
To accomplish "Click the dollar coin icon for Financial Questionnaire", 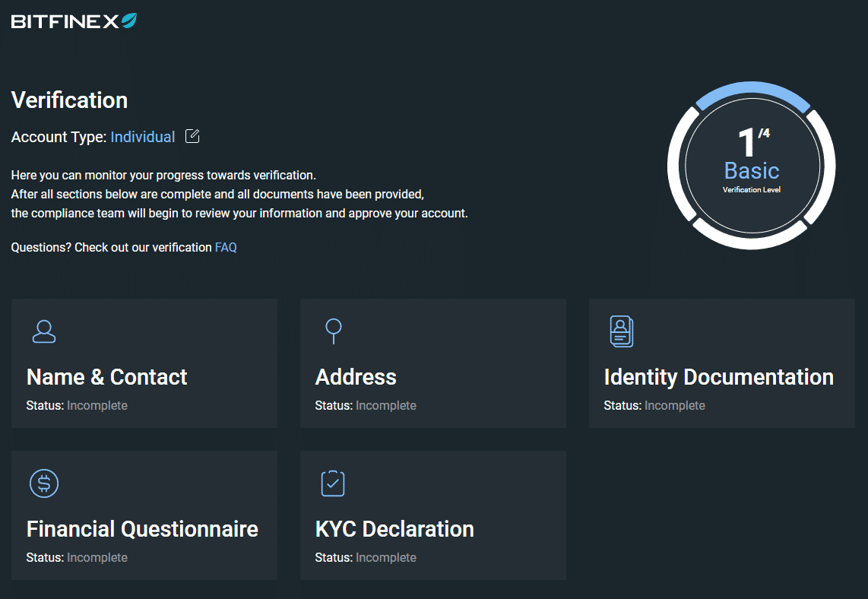I will (44, 483).
